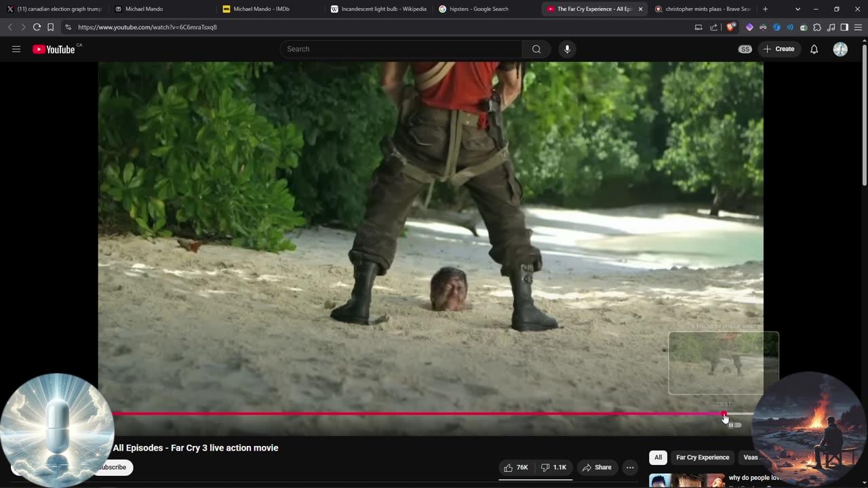Image resolution: width=868 pixels, height=488 pixels.
Task: Click the video progress scrubber handle
Action: coord(724,413)
